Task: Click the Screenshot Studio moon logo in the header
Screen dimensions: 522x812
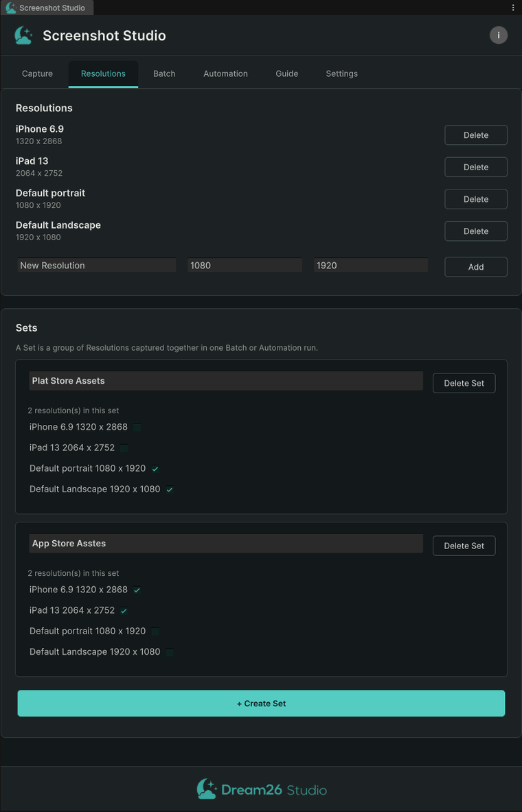Action: (23, 35)
